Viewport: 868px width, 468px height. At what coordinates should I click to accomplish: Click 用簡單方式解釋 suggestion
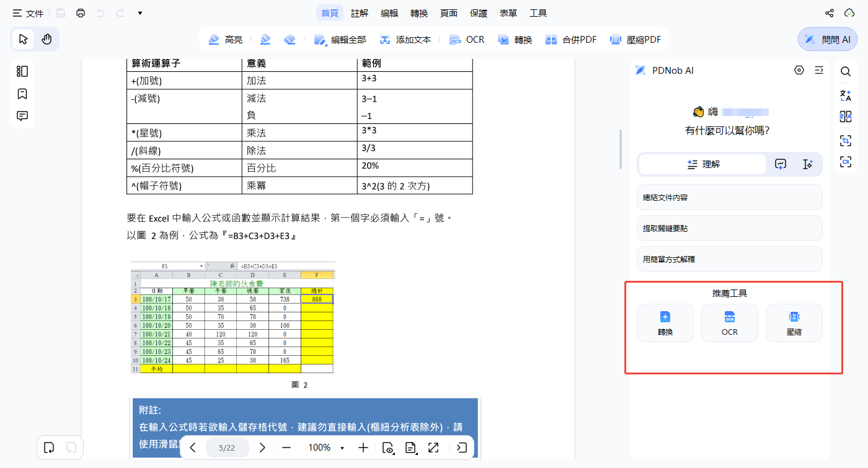(x=730, y=259)
